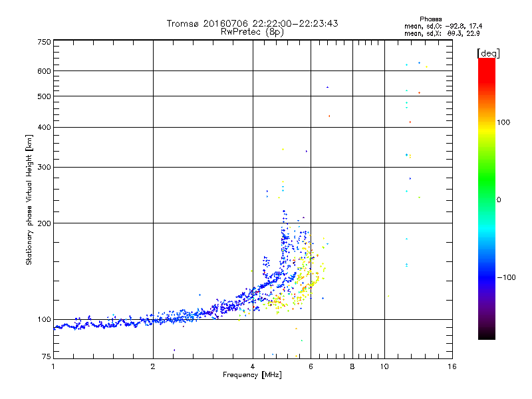Click the colorbar tick label '0'
The height and width of the screenshot is (399, 532).
pyautogui.click(x=498, y=200)
